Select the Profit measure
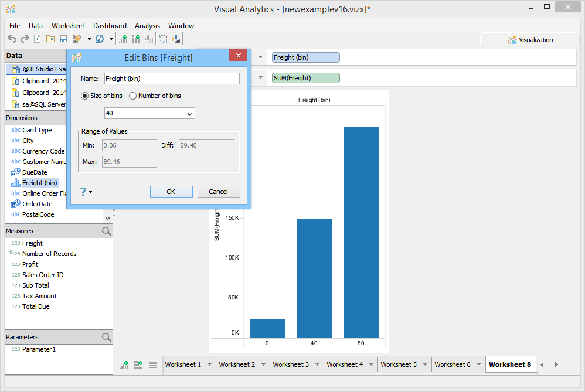This screenshot has width=585, height=392. (x=30, y=264)
